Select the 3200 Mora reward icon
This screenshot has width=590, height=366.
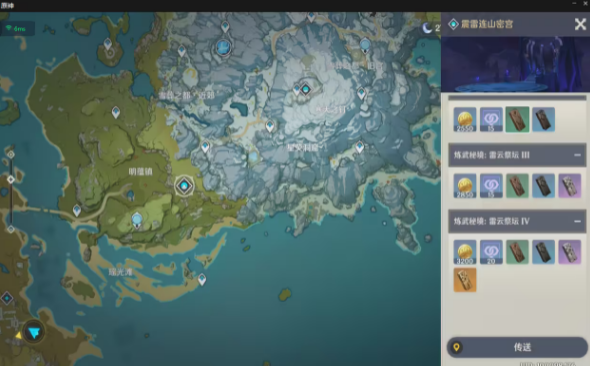click(x=465, y=252)
